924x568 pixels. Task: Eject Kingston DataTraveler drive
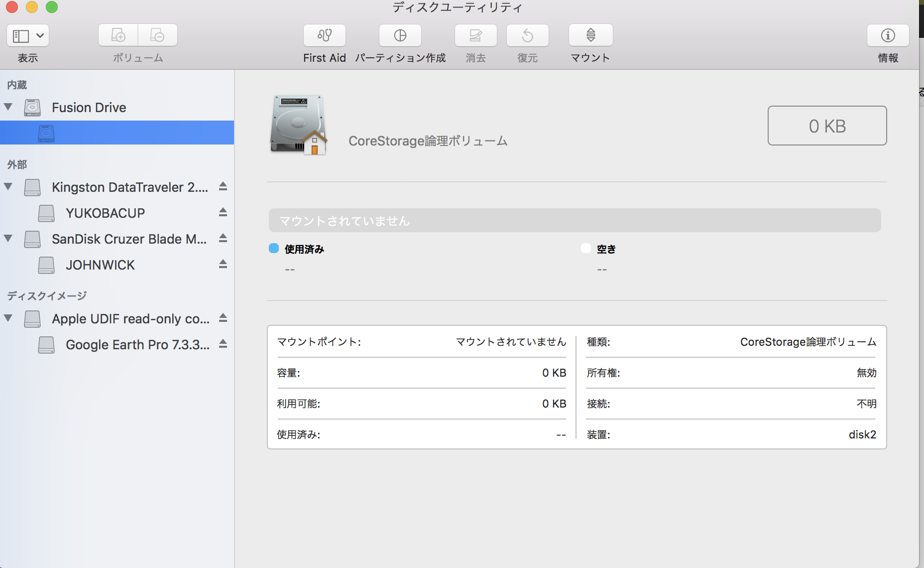point(223,186)
